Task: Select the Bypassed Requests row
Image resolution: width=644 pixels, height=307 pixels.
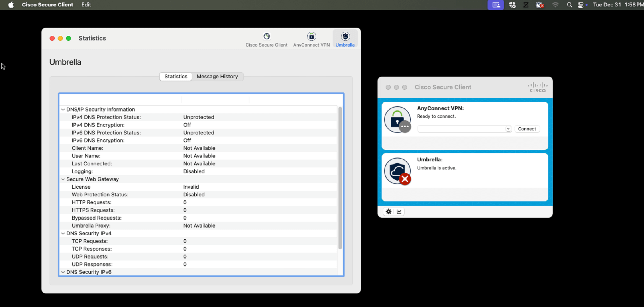Action: coord(198,218)
